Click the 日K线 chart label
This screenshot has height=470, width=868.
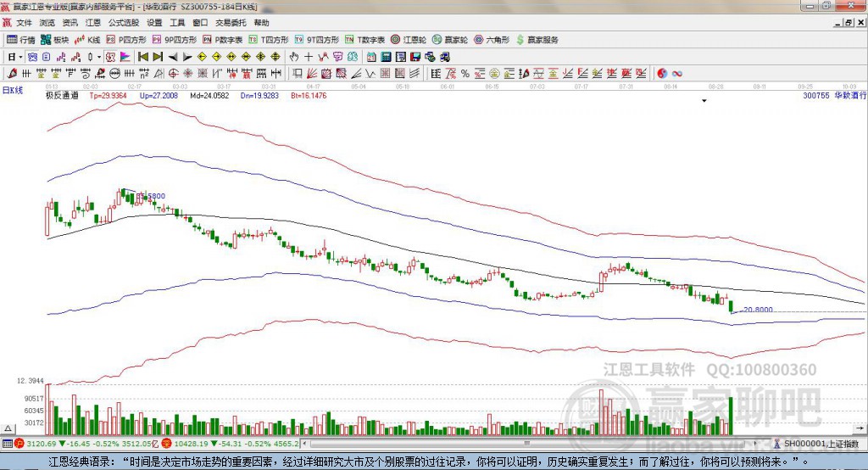(13, 90)
